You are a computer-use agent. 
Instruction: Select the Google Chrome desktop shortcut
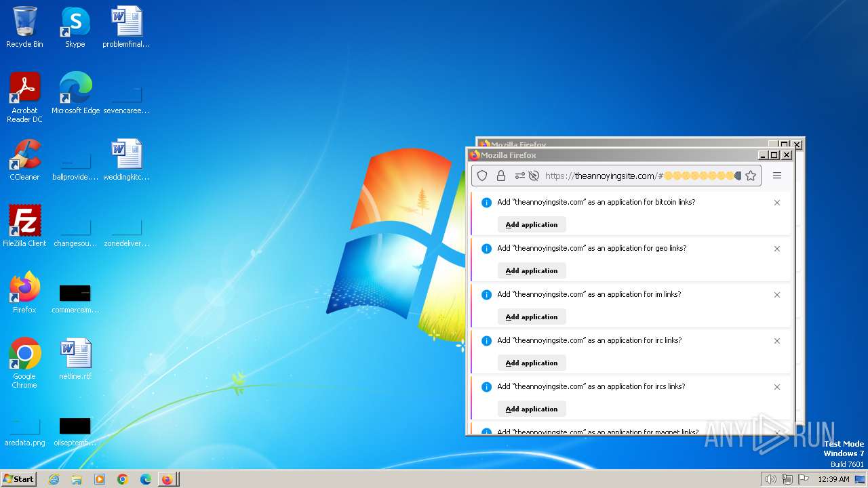tap(24, 363)
